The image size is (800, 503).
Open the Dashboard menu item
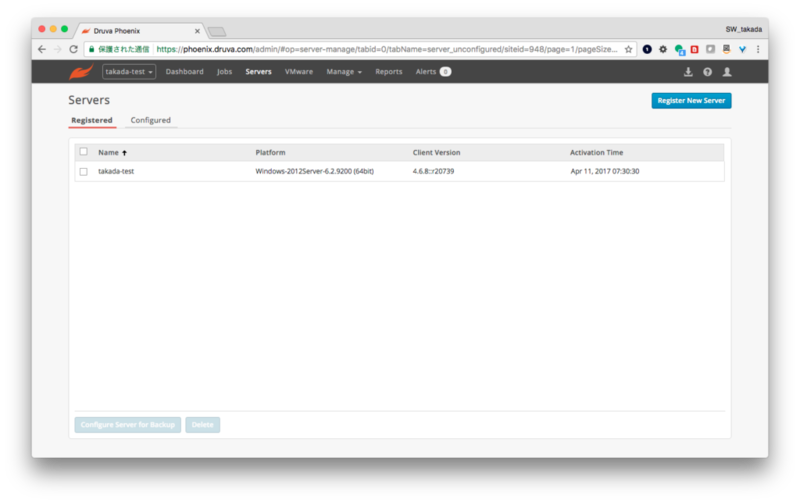coord(184,72)
